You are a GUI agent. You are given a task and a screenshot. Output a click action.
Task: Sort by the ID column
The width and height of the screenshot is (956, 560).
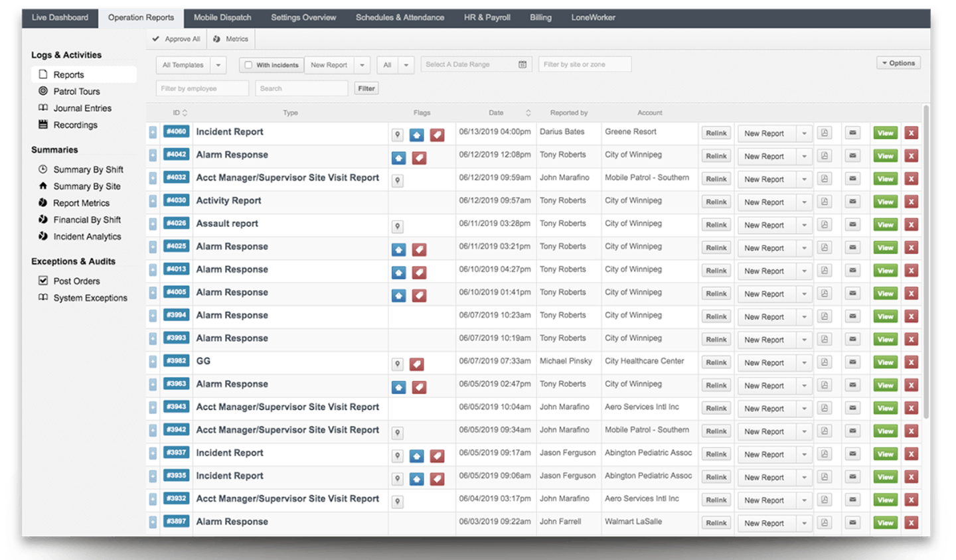180,113
